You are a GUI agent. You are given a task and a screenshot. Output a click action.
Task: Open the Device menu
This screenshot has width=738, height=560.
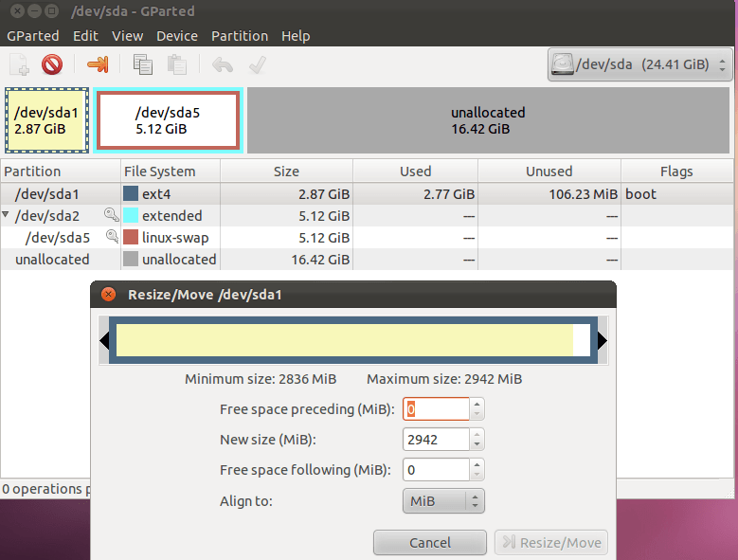pos(177,36)
